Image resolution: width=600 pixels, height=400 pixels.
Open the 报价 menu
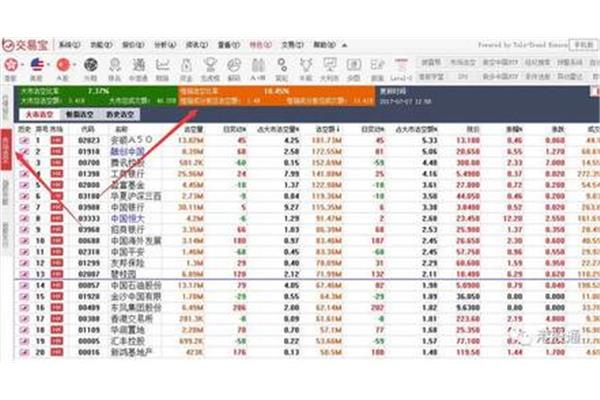(x=133, y=45)
